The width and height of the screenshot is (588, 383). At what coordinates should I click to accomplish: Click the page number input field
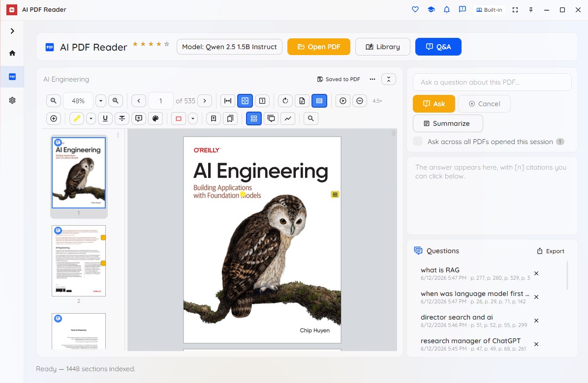click(x=161, y=101)
